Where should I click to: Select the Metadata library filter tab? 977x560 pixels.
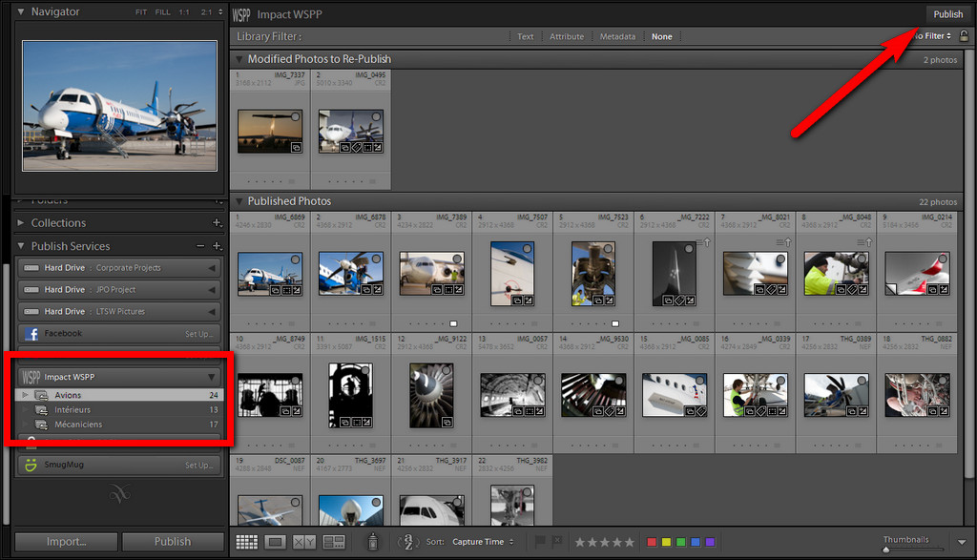617,37
